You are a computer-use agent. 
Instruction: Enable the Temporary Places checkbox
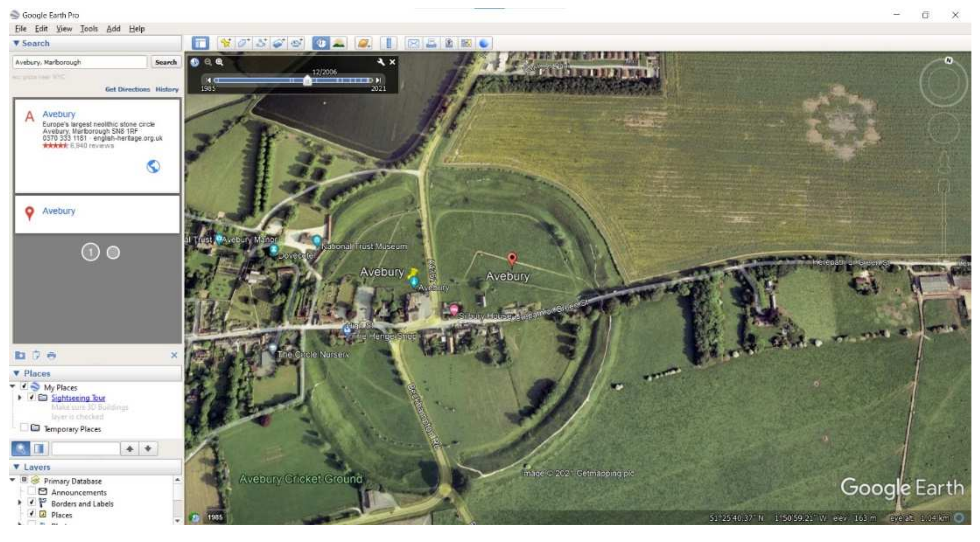pyautogui.click(x=24, y=428)
